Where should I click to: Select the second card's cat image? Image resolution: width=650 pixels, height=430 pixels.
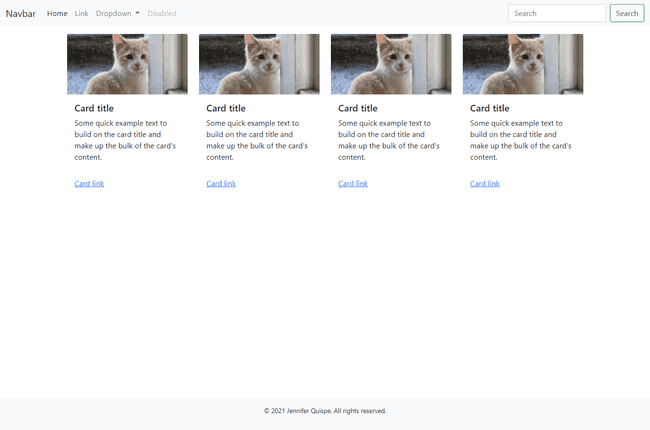click(259, 64)
